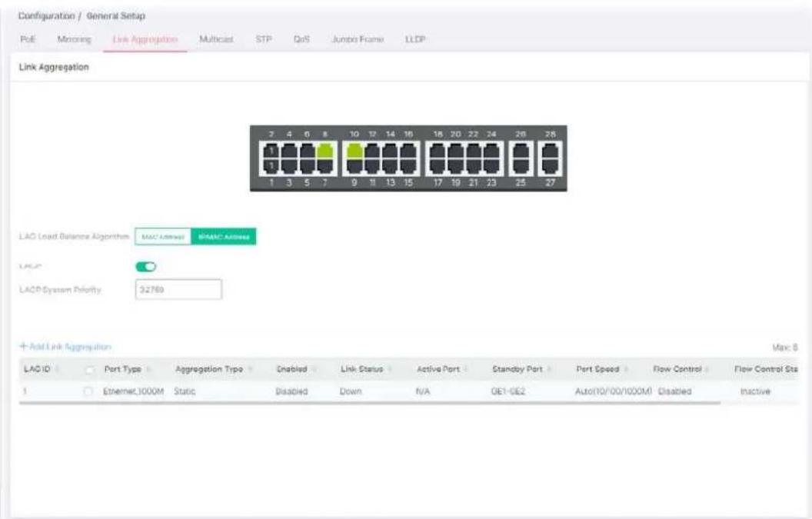The width and height of the screenshot is (812, 519).
Task: Choose MAC Address load balance algorithm
Action: (163, 237)
